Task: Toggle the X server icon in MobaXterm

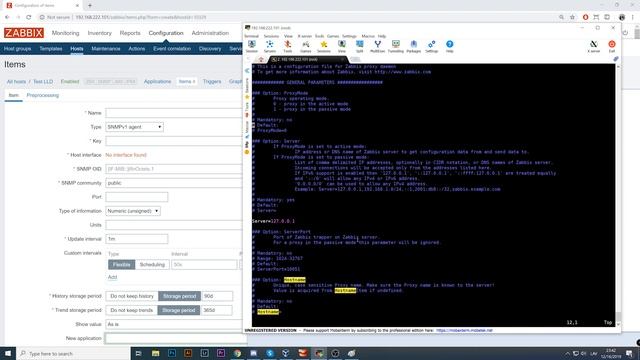Action: pyautogui.click(x=593, y=46)
